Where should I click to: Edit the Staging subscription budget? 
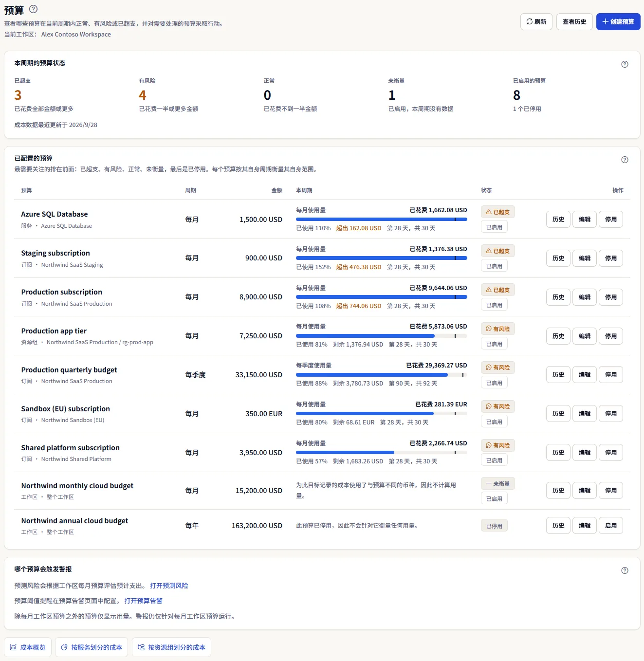(585, 258)
